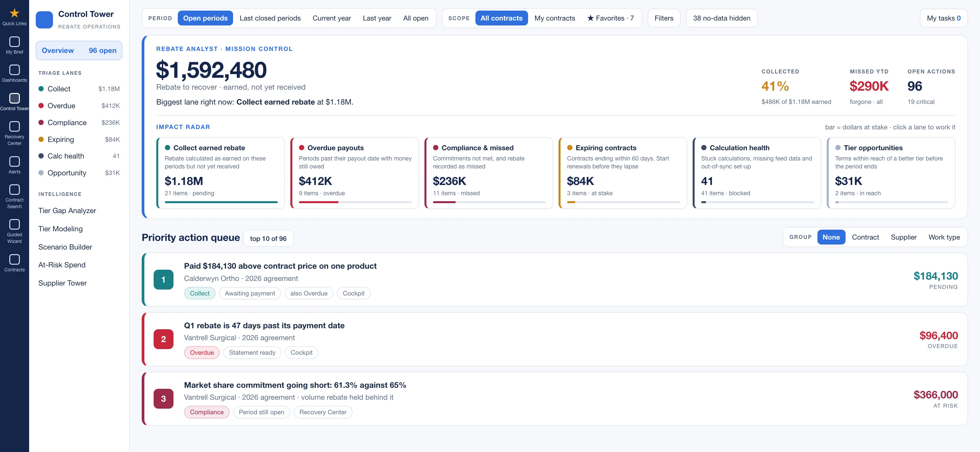Open My tasks 0 button
The height and width of the screenshot is (452, 980).
(x=943, y=18)
